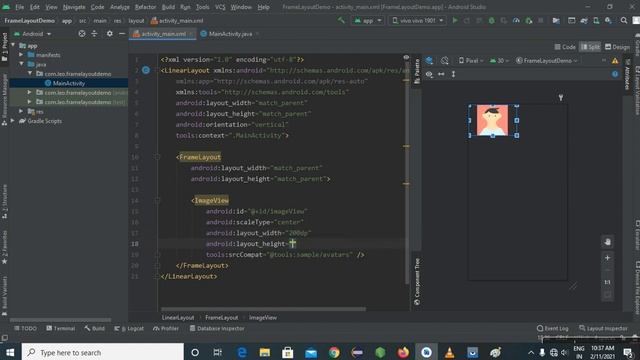Open Chrome from the Windows taskbar
Screen dimensions: 640x360
click(x=334, y=352)
